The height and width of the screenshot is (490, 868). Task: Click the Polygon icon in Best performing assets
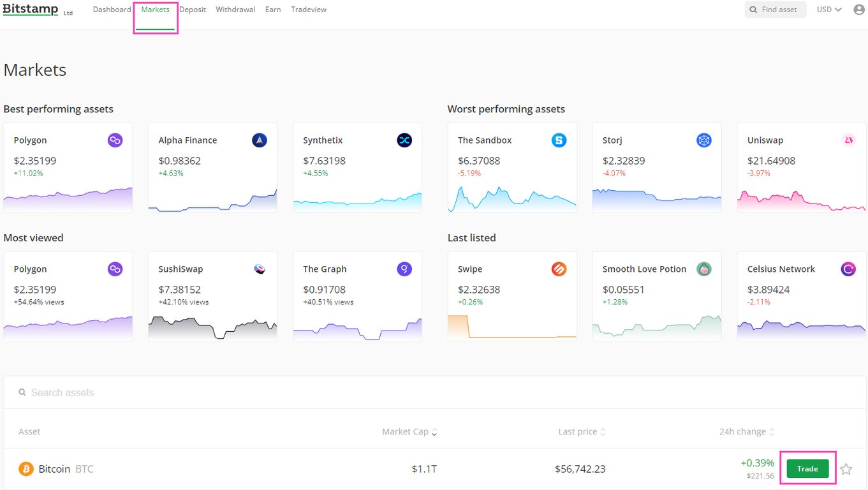tap(115, 140)
